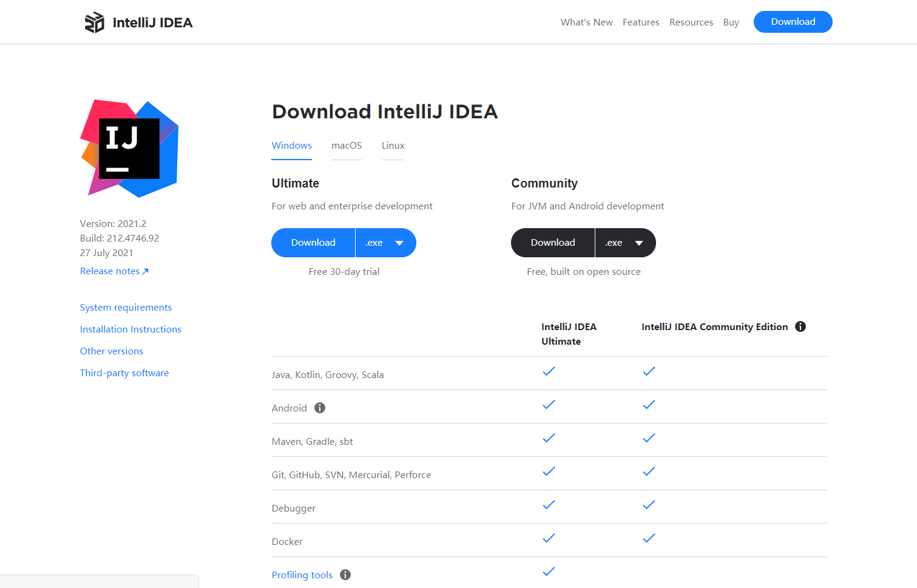Click Ultimate checkmark in the Docker row
The image size is (917, 588).
click(549, 538)
